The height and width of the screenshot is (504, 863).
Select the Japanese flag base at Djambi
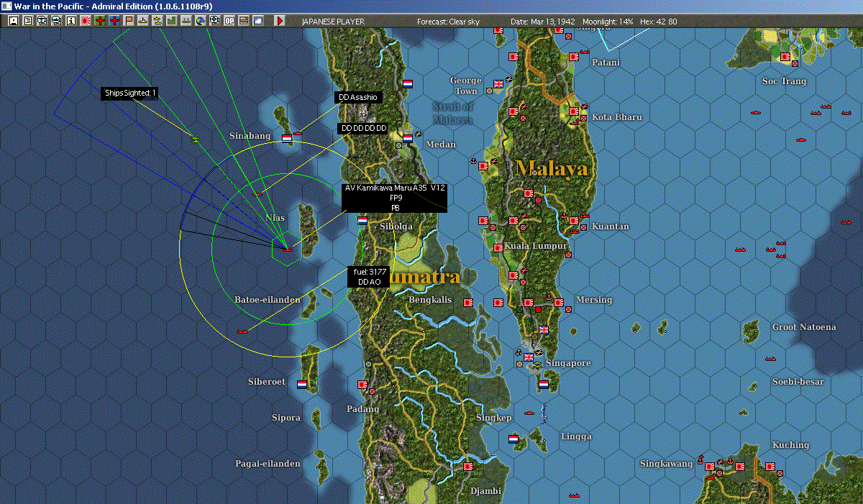[468, 467]
